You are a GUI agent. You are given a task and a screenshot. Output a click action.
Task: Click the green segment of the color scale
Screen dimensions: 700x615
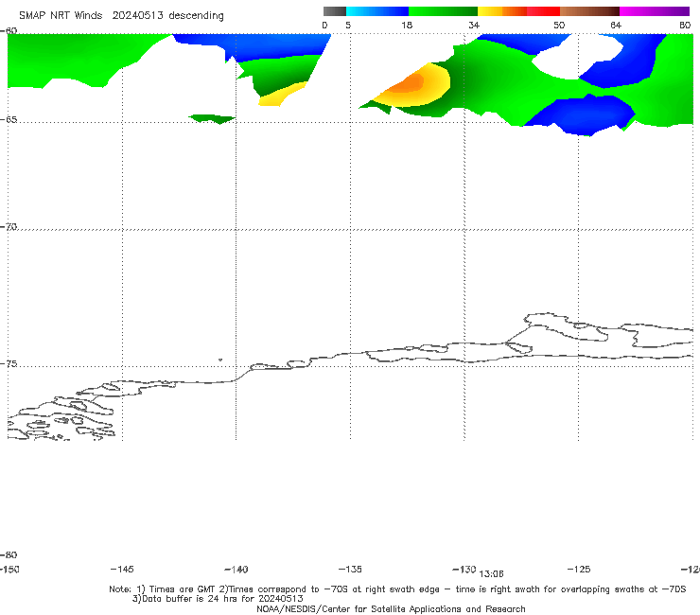pyautogui.click(x=443, y=11)
